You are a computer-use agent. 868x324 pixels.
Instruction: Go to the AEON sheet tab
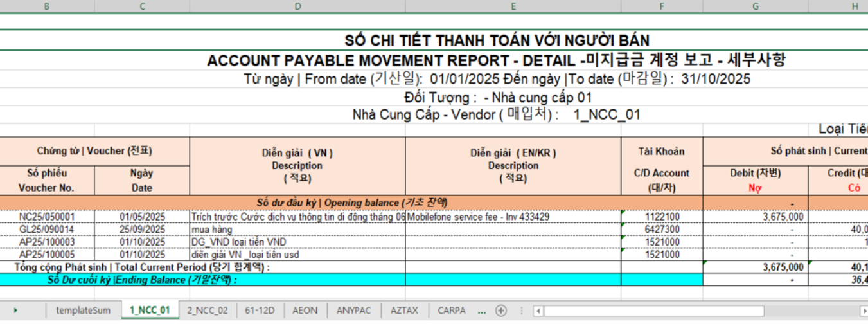pos(305,310)
